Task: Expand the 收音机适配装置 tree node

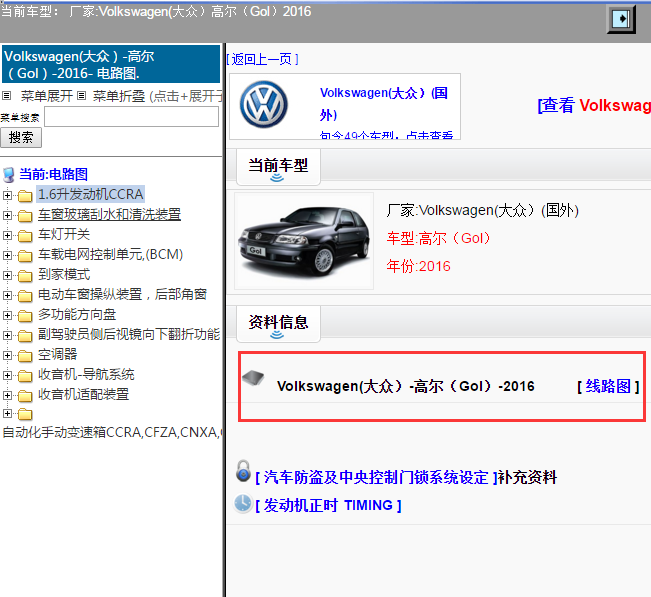Action: point(7,395)
